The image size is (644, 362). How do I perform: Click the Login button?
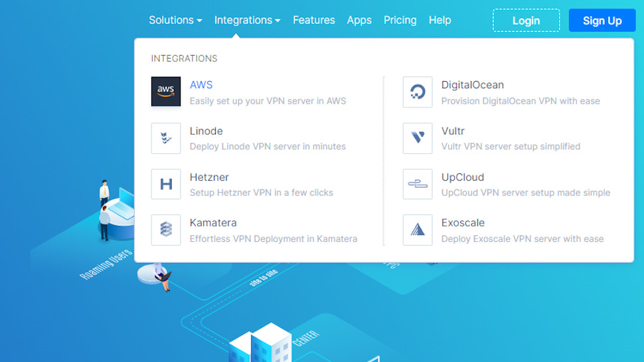coord(526,21)
